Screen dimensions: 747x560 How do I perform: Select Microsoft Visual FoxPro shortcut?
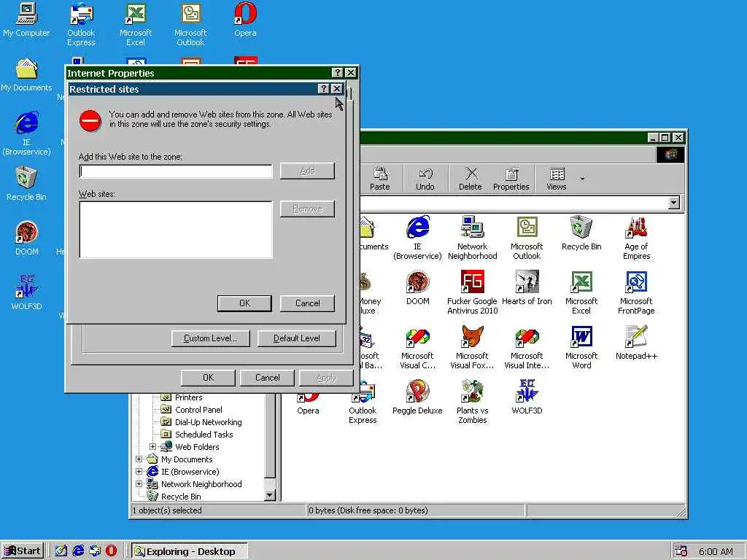tap(472, 347)
